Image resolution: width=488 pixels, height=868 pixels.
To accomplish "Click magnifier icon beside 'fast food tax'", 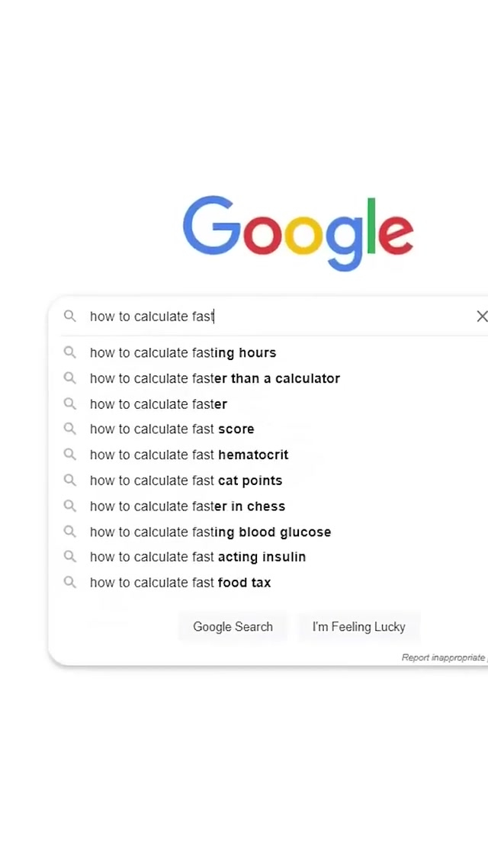I will 70,583.
